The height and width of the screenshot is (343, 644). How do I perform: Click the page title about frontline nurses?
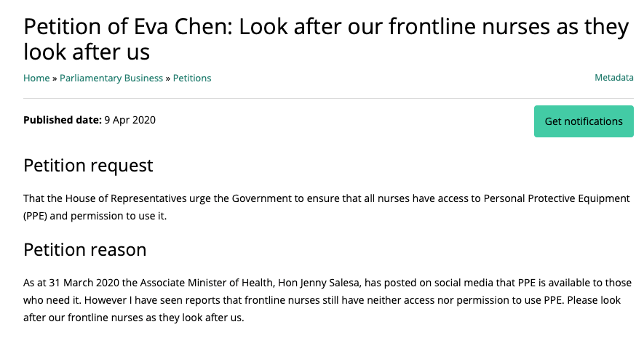click(x=326, y=39)
